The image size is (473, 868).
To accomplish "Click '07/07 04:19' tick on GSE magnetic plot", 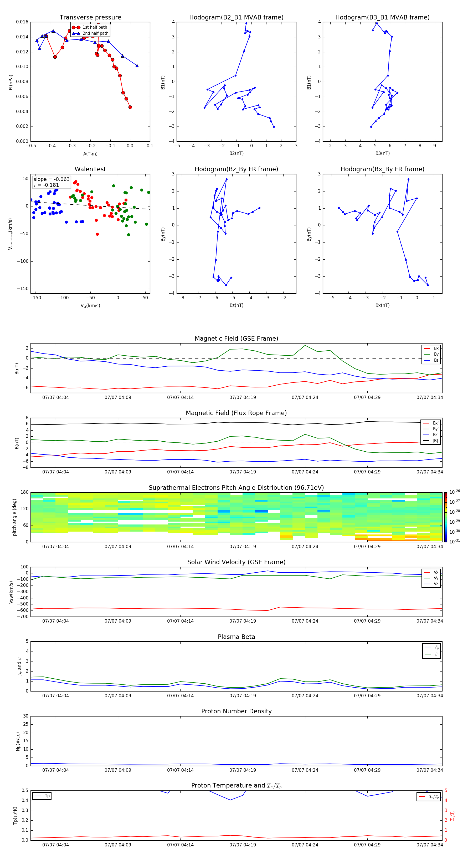I will [x=242, y=398].
